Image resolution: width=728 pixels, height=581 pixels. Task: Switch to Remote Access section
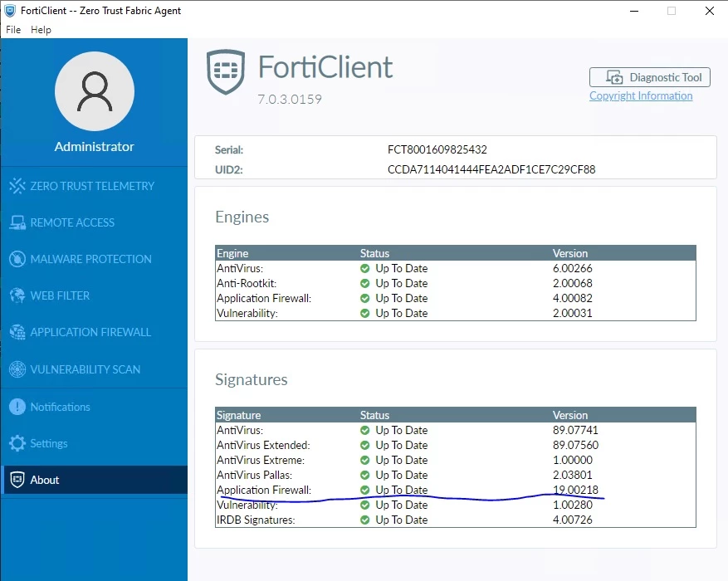coord(95,222)
